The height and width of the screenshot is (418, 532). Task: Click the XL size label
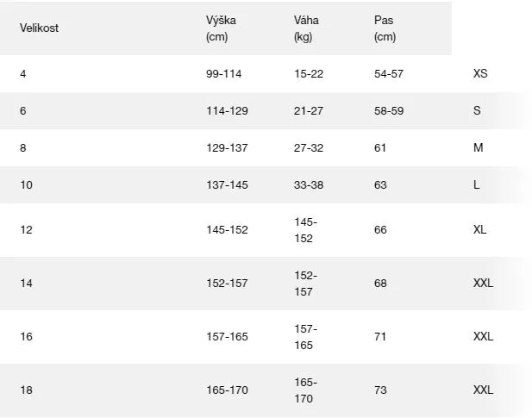(x=480, y=230)
